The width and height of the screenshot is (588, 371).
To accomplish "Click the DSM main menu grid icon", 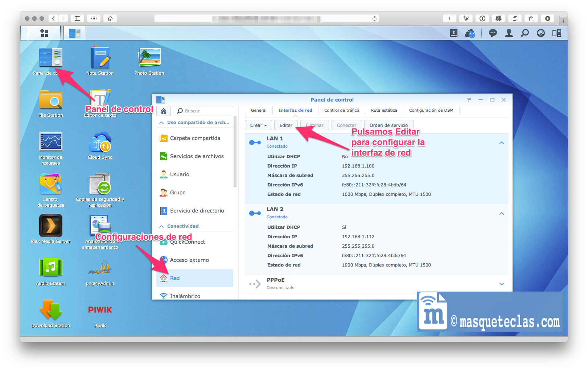I will point(44,33).
